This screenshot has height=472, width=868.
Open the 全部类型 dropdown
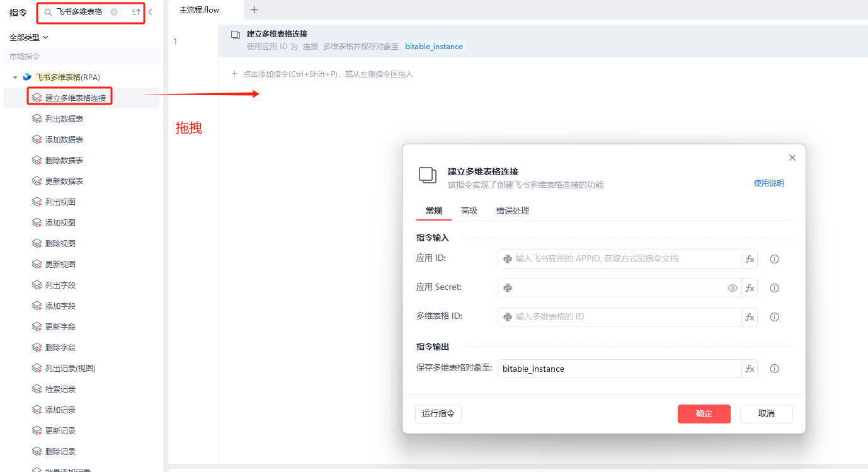tap(29, 38)
